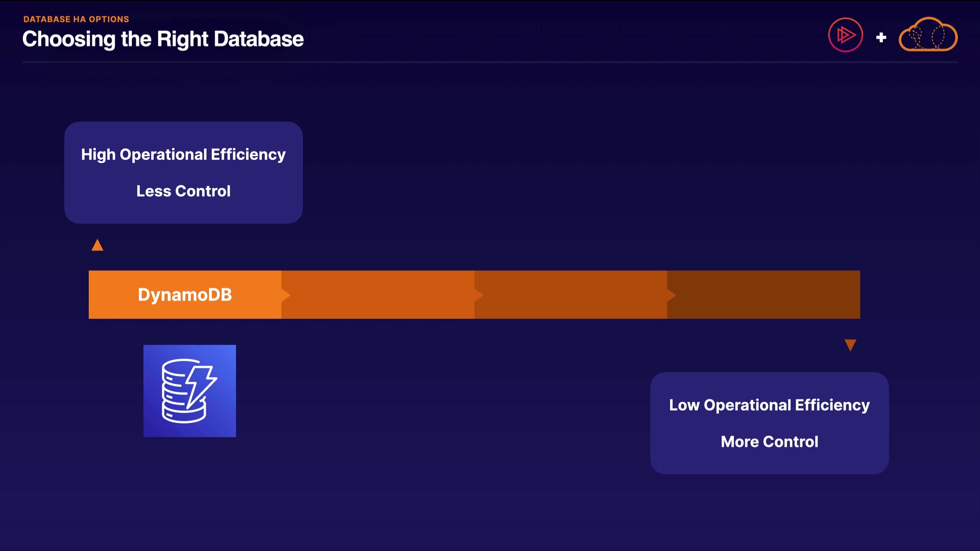Click the Choosing the Right Database title
Image resolution: width=980 pixels, height=551 pixels.
[x=163, y=39]
